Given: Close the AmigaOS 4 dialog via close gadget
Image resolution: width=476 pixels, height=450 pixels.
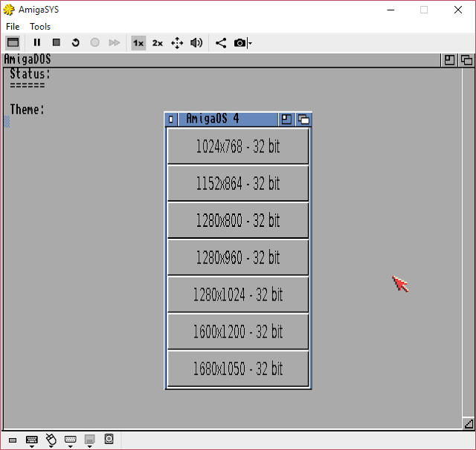Looking at the screenshot, I should 171,119.
